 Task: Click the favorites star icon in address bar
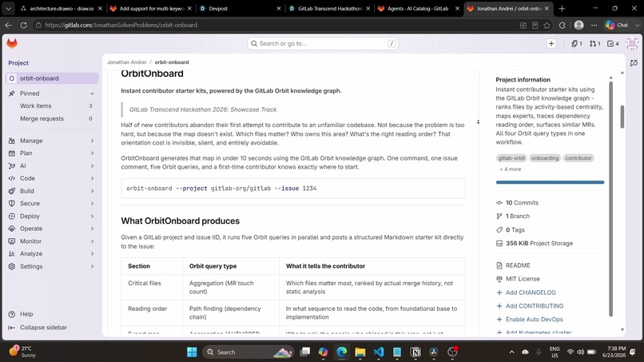pyautogui.click(x=547, y=25)
